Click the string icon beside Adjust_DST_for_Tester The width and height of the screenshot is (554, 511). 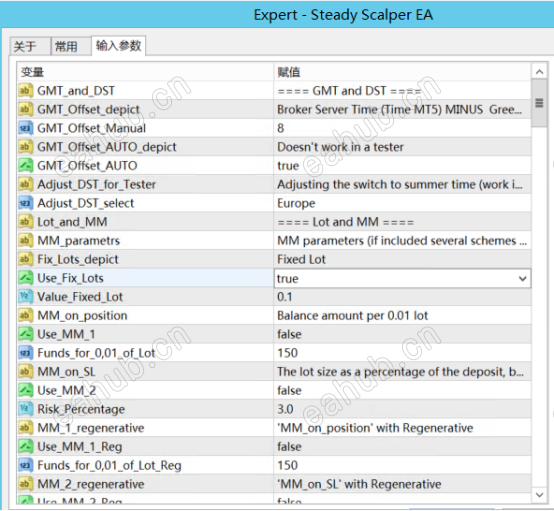25,184
